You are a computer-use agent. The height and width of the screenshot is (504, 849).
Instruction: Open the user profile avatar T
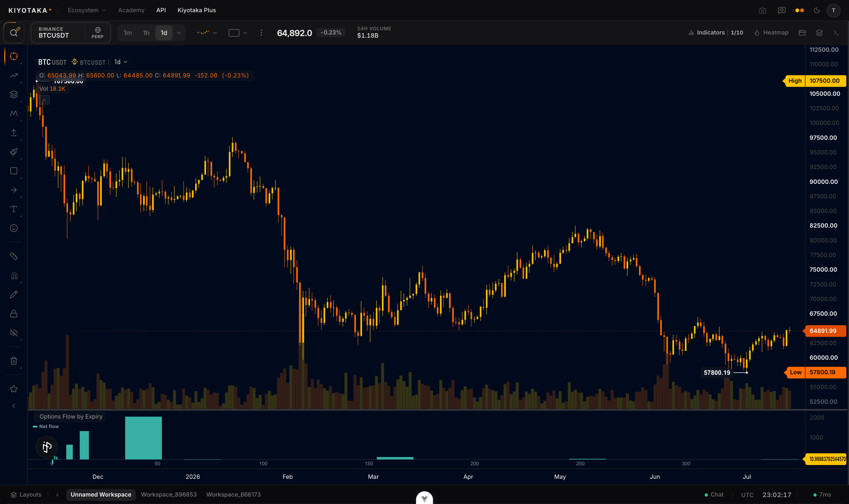(x=833, y=11)
